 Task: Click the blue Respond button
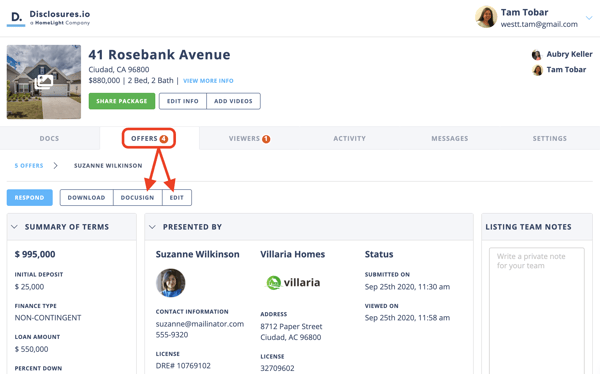tap(30, 198)
